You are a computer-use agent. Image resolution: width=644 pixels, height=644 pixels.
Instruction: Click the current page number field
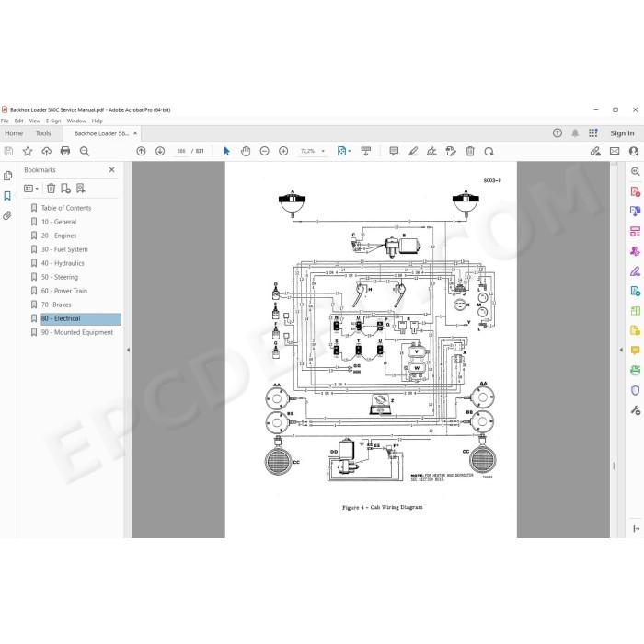(181, 151)
